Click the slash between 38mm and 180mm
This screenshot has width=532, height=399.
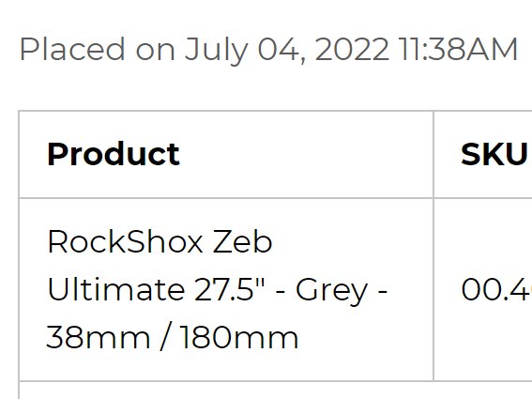point(165,337)
